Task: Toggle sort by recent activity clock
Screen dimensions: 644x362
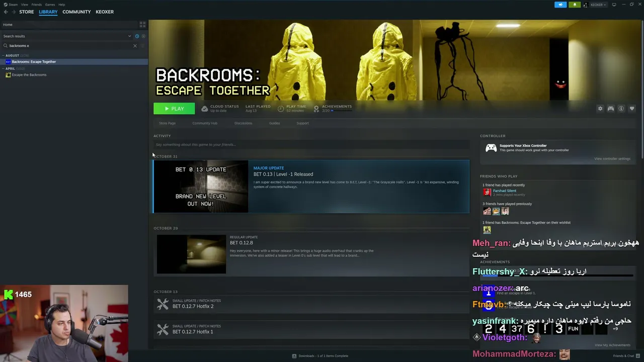Action: (x=137, y=36)
